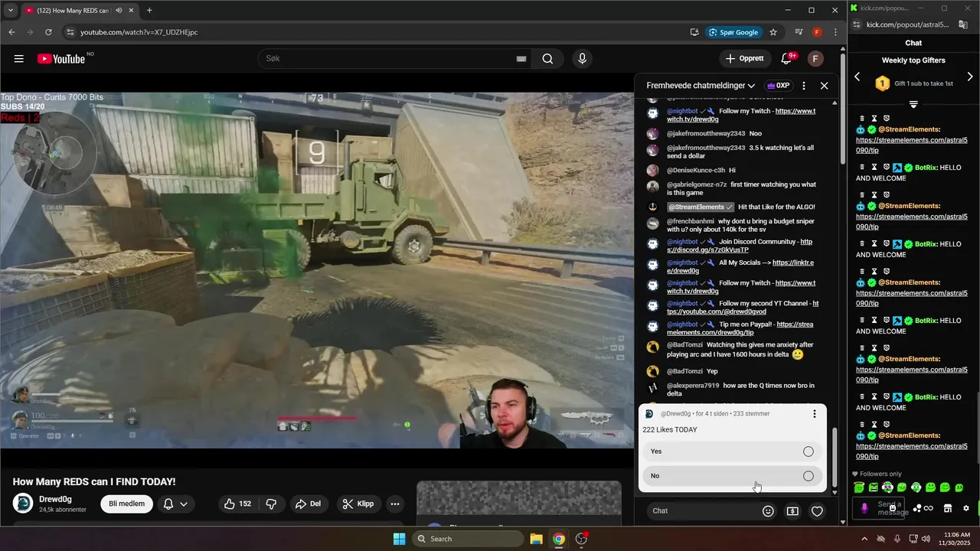Click Opprett create button
The width and height of the screenshot is (980, 551).
[x=745, y=59]
